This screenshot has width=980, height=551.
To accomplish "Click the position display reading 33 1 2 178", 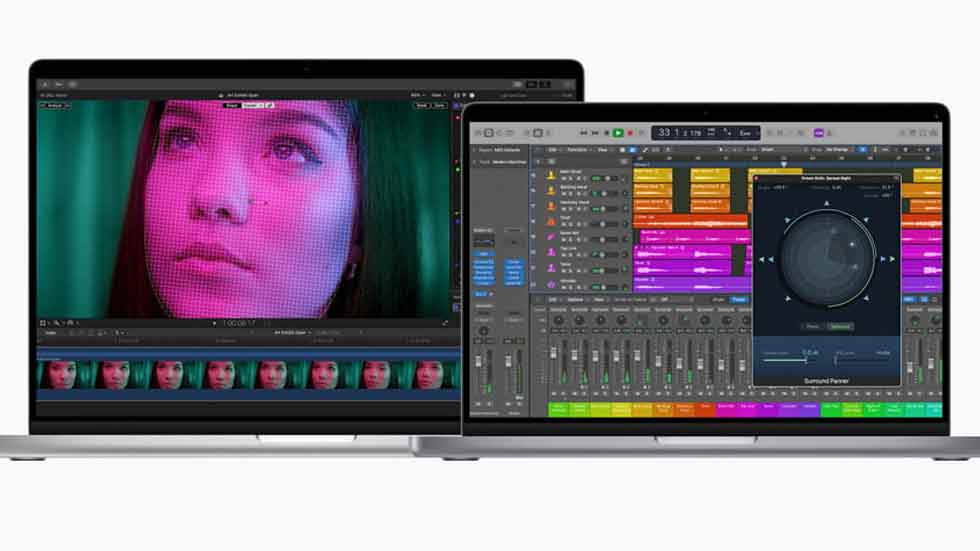I will [x=678, y=133].
